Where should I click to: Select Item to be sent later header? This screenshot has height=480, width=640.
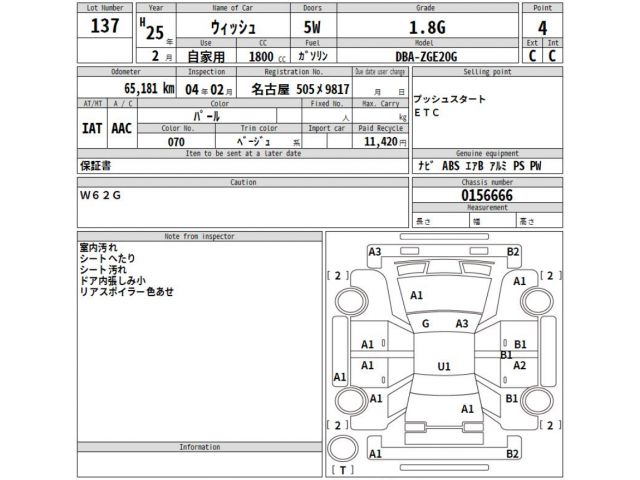tap(243, 153)
